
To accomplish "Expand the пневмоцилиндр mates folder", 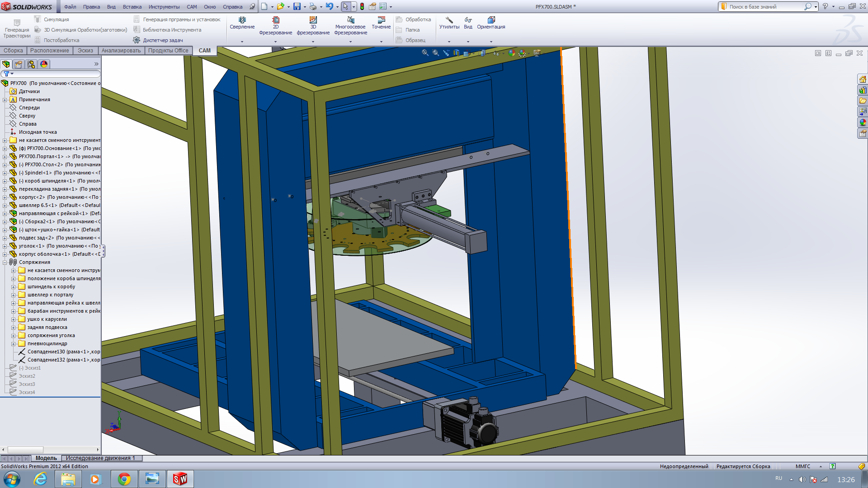I will coord(14,344).
